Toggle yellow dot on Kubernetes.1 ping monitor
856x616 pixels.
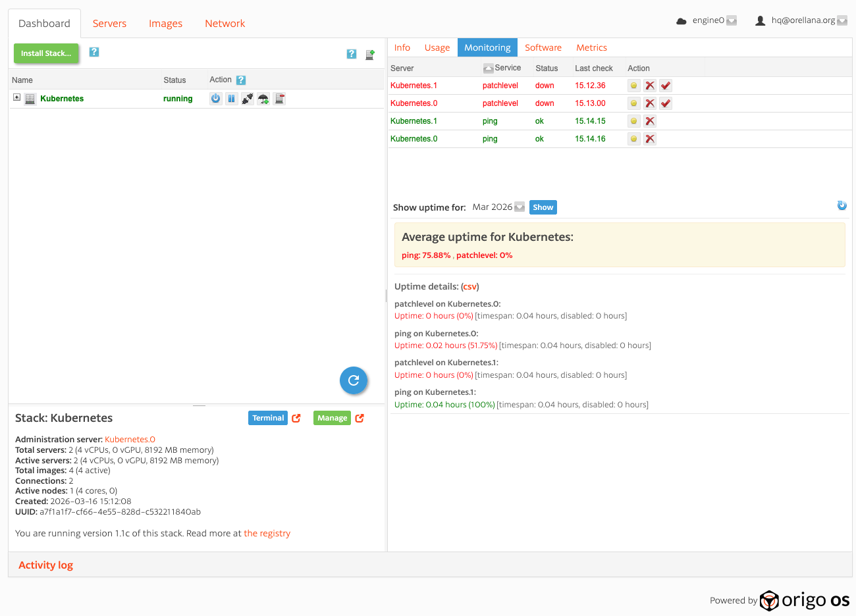(x=633, y=121)
